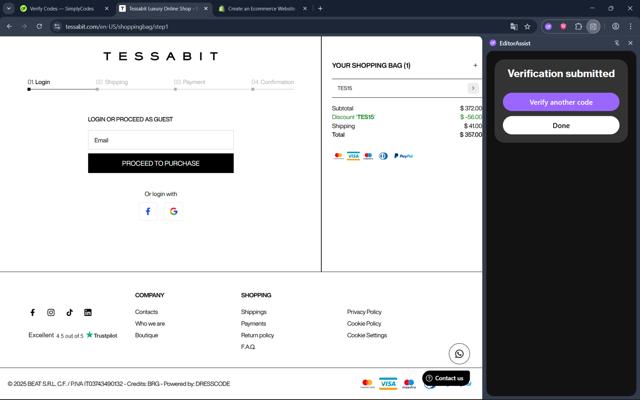Open Cookie Settings link
Screen dimensions: 640x400
[367, 336]
